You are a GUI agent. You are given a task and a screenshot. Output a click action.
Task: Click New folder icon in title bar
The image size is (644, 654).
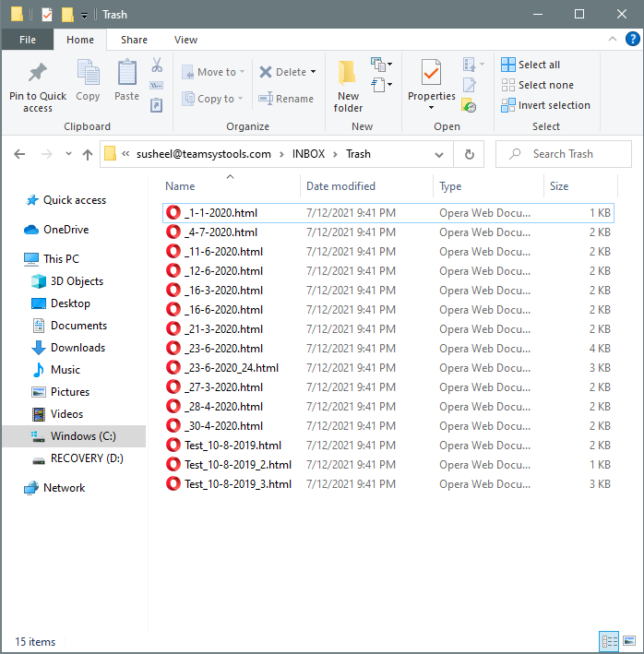[x=67, y=15]
